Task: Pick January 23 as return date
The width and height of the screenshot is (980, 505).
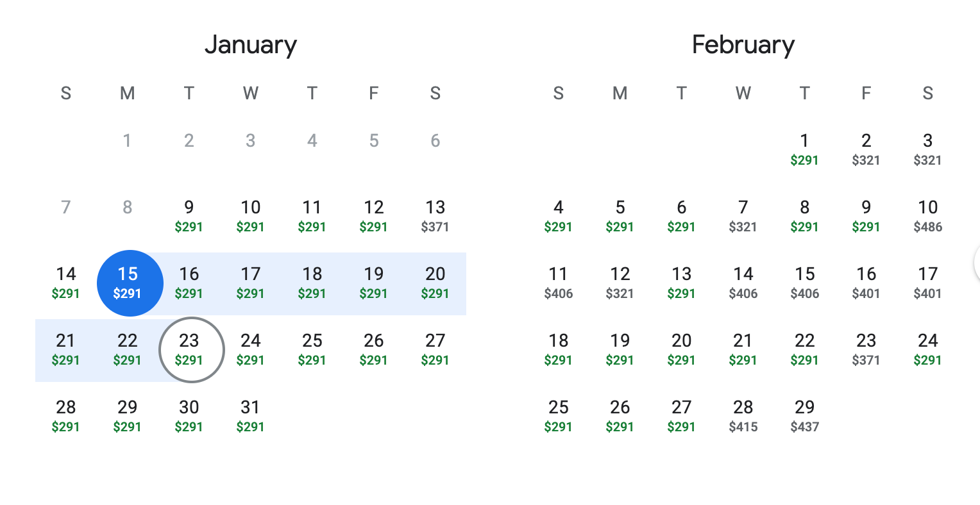Action: pos(190,349)
